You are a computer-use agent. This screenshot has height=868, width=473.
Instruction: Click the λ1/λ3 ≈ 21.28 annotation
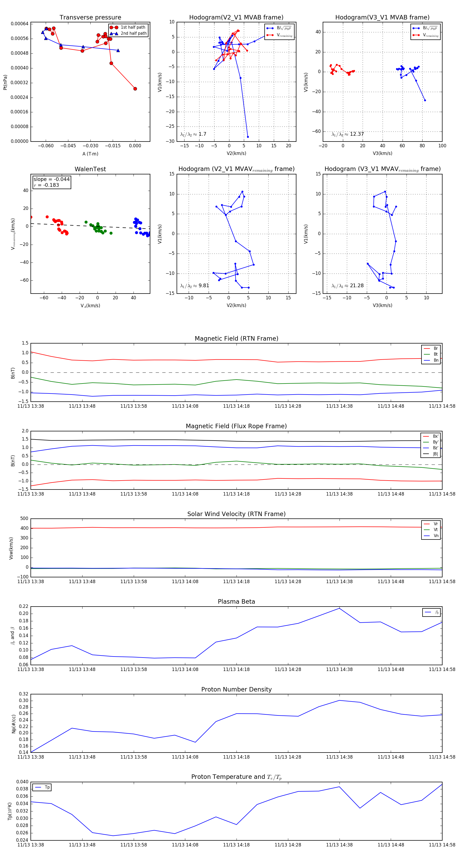pos(348,286)
